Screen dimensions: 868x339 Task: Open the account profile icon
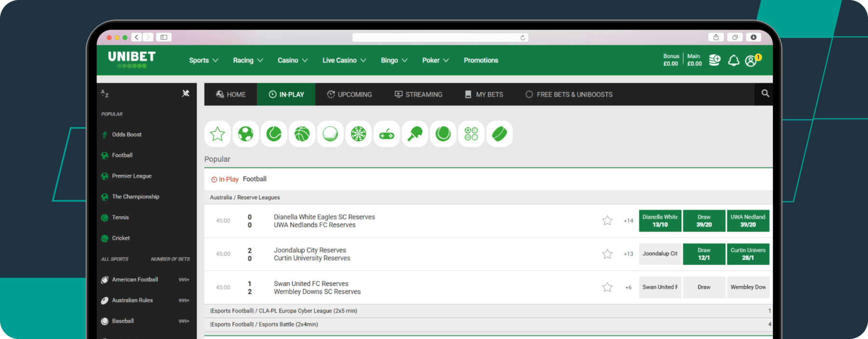[x=751, y=61]
